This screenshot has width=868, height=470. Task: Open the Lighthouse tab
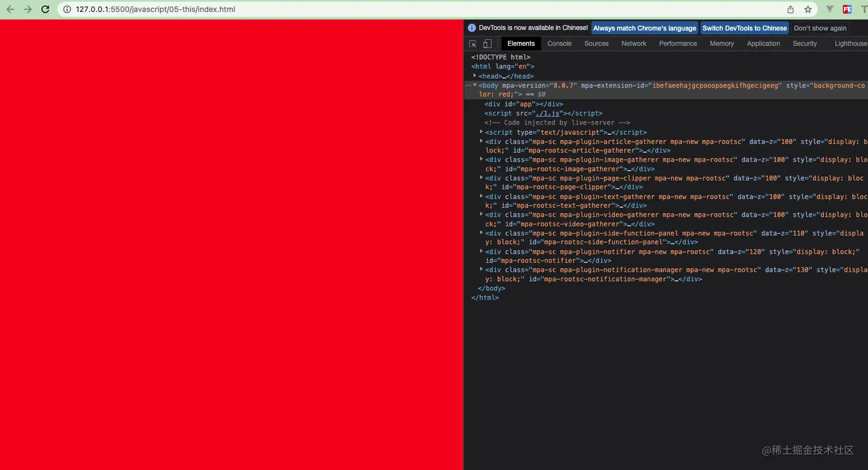tap(851, 44)
